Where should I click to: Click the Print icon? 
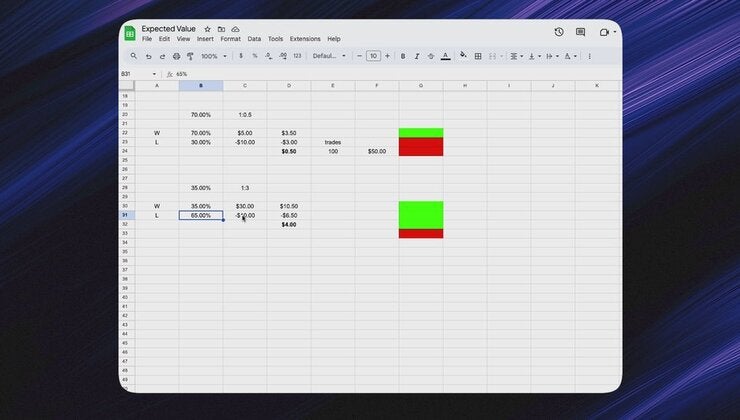click(x=176, y=56)
